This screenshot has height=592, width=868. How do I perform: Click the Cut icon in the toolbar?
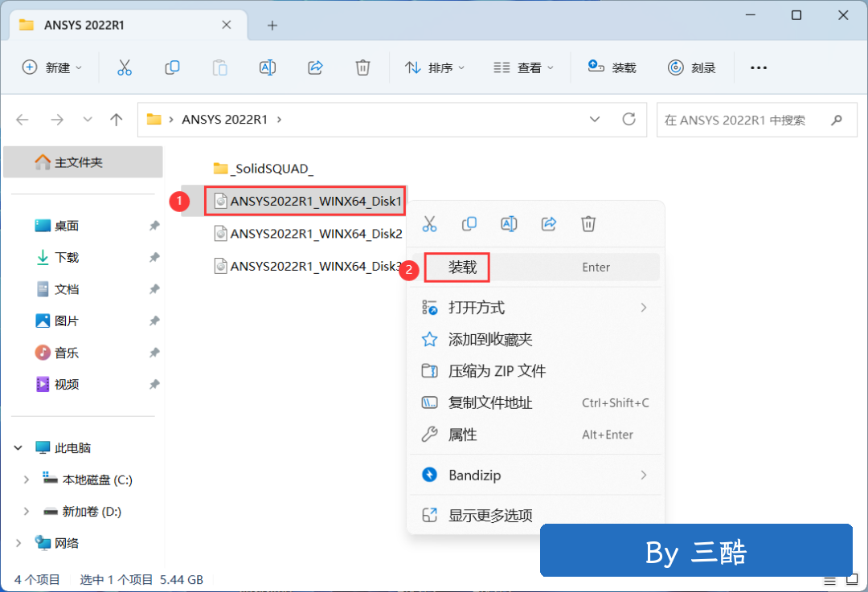click(x=125, y=67)
